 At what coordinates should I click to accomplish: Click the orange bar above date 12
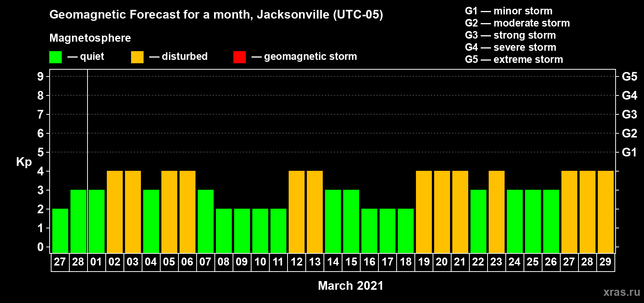pyautogui.click(x=297, y=212)
